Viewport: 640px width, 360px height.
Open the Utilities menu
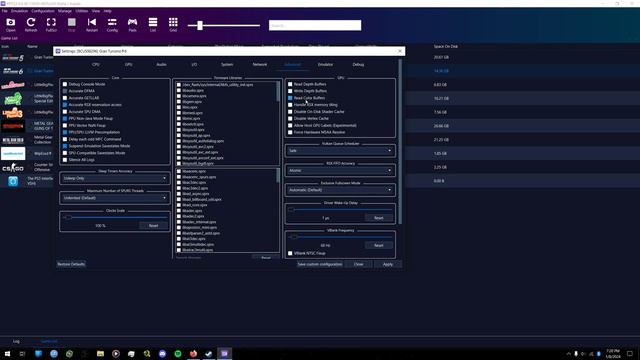(x=82, y=11)
